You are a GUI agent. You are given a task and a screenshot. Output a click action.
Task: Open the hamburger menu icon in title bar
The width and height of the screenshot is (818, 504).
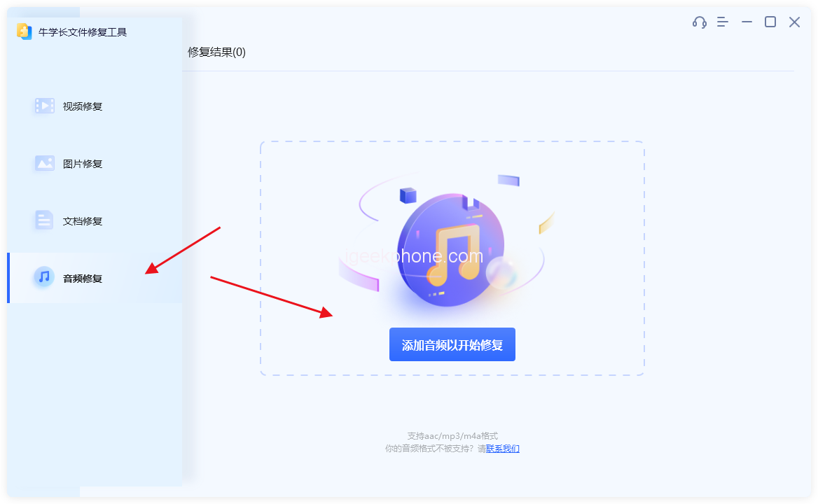click(723, 22)
